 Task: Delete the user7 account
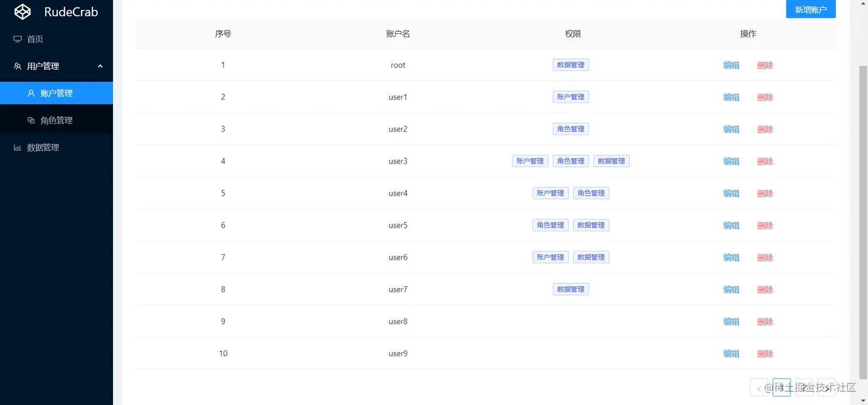(x=765, y=289)
